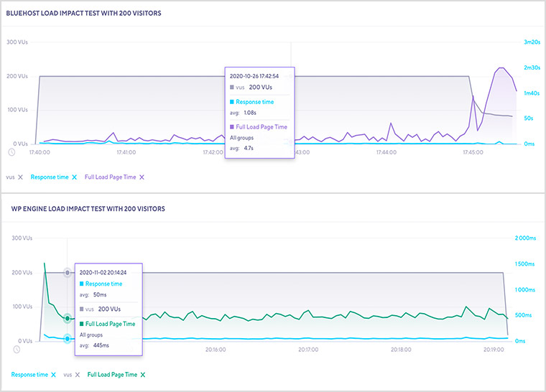The height and width of the screenshot is (392, 546).
Task: Click the 17:45:00 time axis label
Action: (473, 152)
